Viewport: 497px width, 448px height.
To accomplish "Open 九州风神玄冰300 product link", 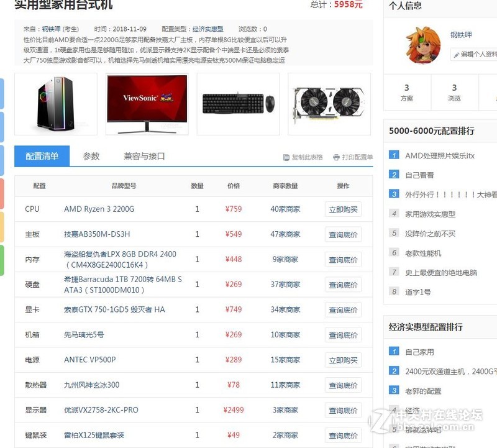I will (91, 385).
